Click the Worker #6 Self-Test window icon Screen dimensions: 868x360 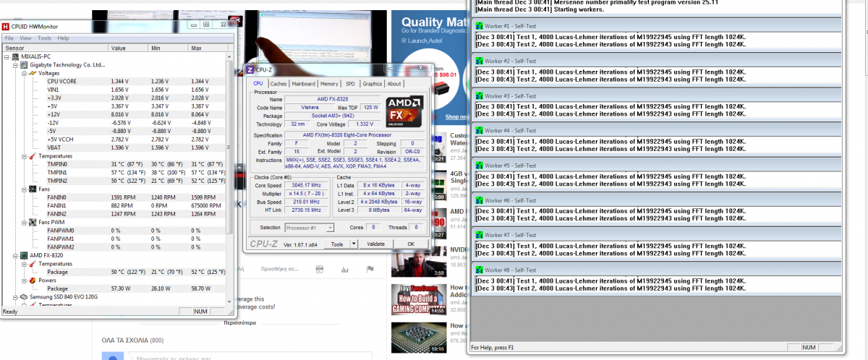[478, 200]
